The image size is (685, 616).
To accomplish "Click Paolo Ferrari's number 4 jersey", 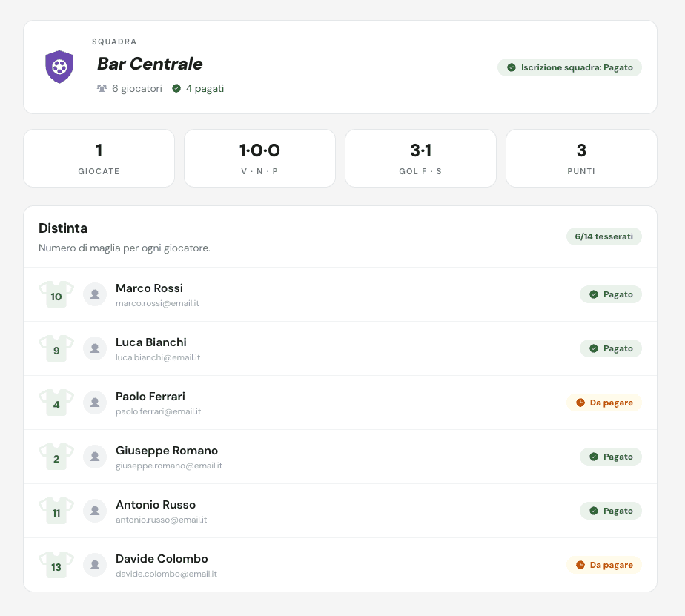I will point(56,403).
